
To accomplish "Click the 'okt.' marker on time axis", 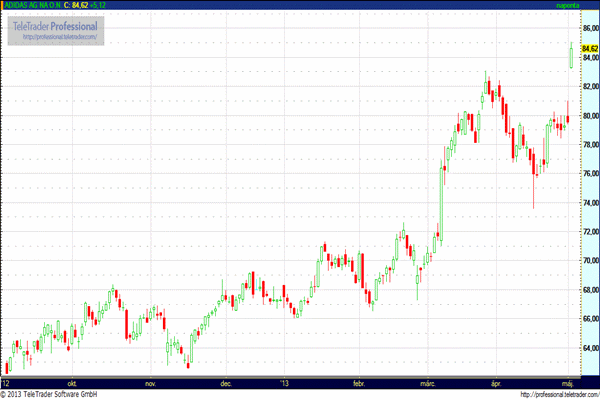I will pyautogui.click(x=71, y=382).
